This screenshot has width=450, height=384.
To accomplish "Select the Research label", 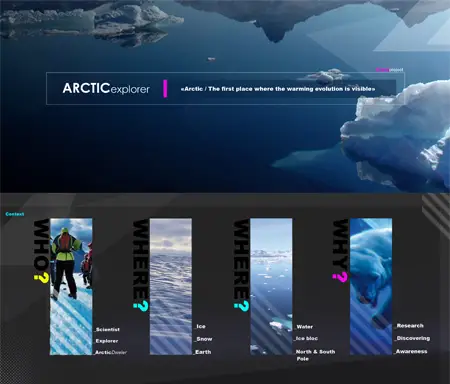I will 409,326.
